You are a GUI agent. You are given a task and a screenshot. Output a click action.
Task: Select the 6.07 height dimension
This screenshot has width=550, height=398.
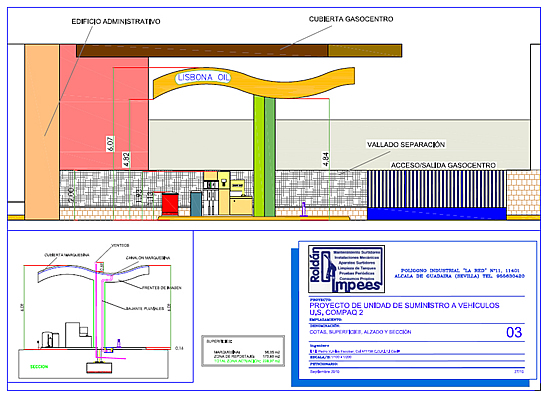coord(110,144)
